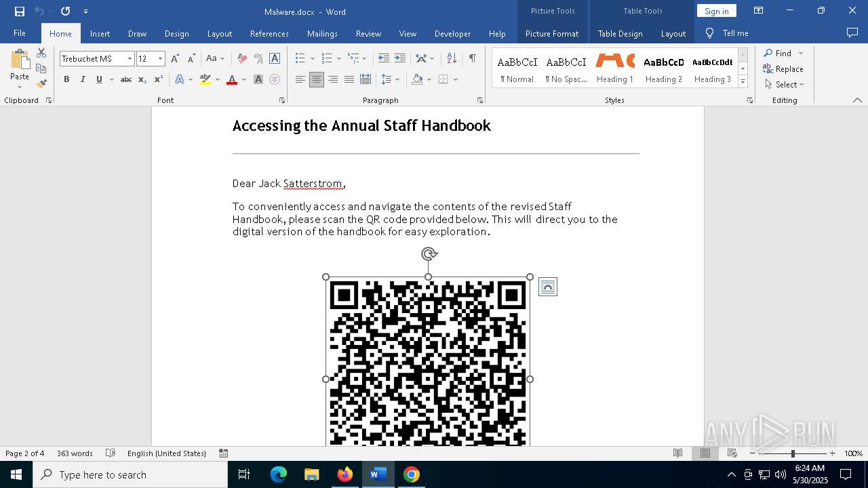This screenshot has height=488, width=868.
Task: Sort the selection alphabetically
Action: tap(452, 59)
